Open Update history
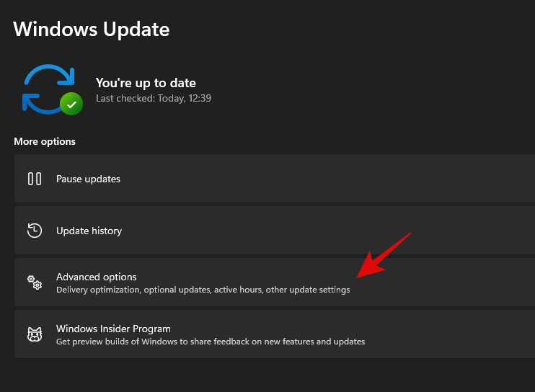The image size is (535, 392). pyautogui.click(x=275, y=230)
